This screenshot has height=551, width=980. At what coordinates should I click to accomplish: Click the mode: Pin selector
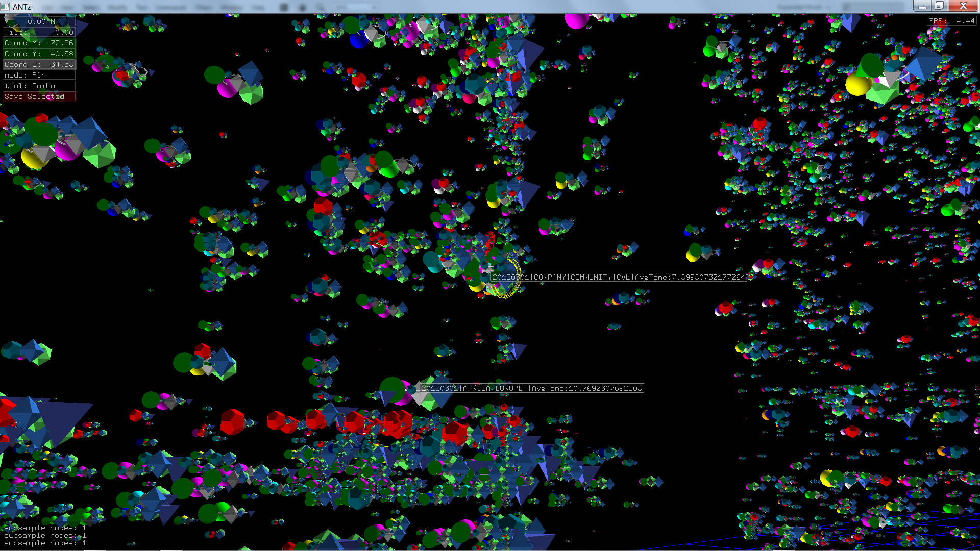click(39, 75)
